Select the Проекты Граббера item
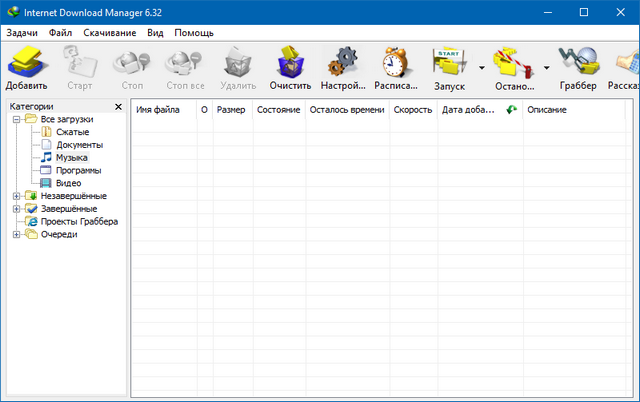The image size is (640, 402). [x=79, y=222]
